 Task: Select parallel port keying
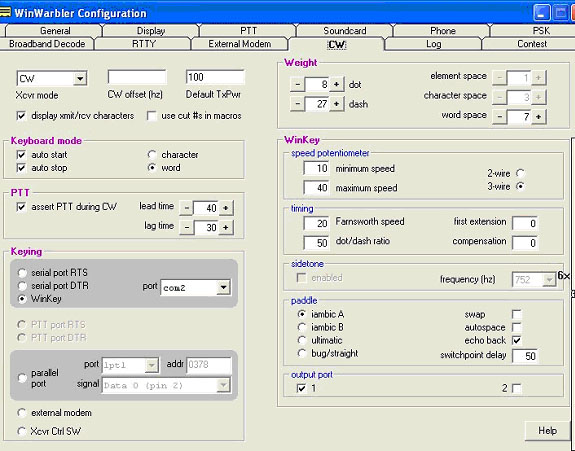[22, 378]
